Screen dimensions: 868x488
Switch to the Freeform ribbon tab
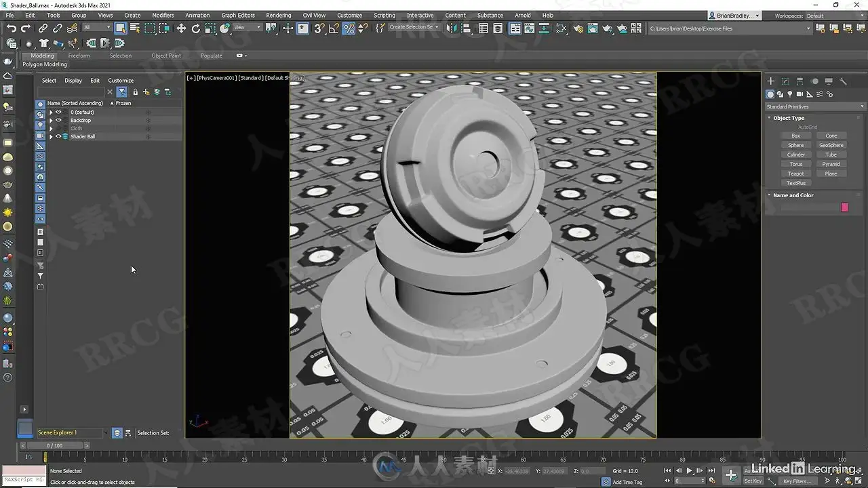click(79, 56)
